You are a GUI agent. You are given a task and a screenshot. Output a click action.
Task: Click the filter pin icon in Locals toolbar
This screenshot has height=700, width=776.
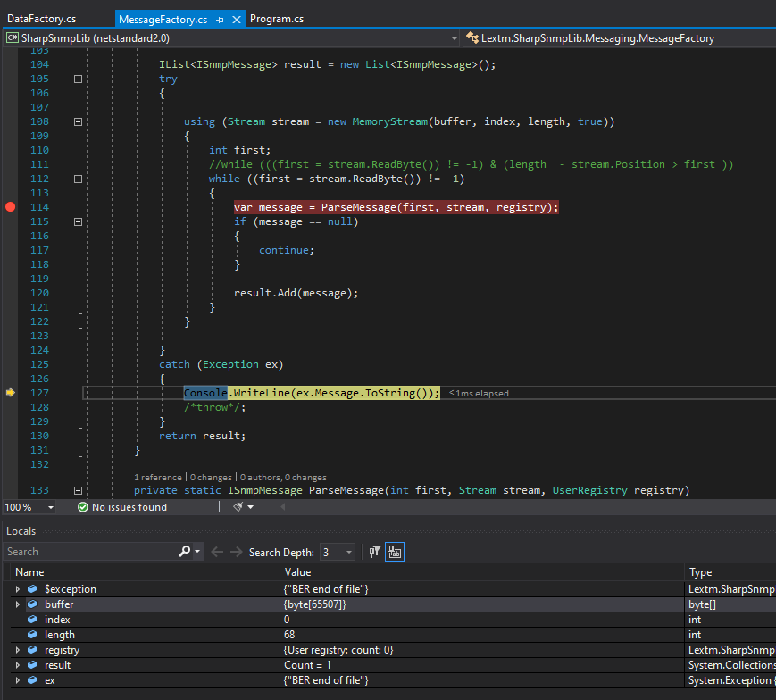(x=375, y=553)
